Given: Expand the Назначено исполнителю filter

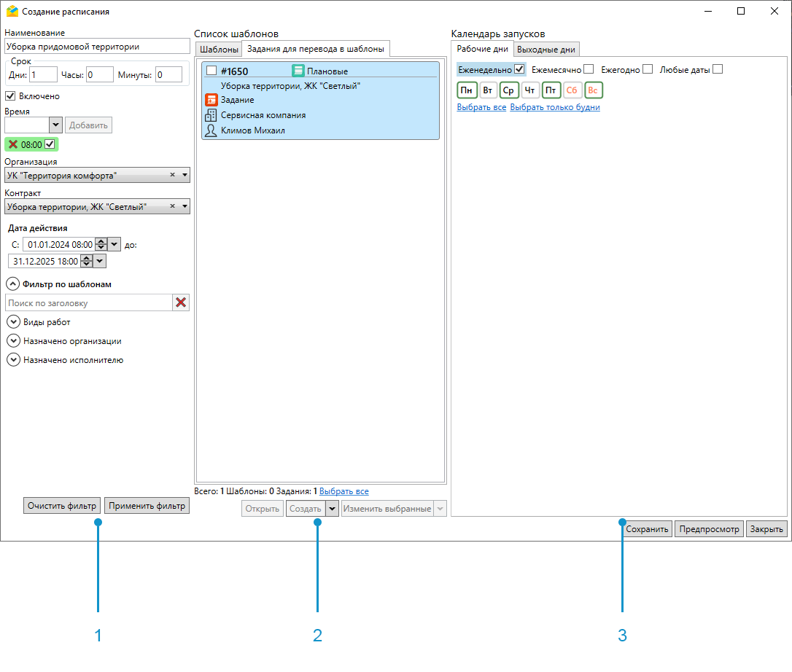Looking at the screenshot, I should [x=13, y=359].
